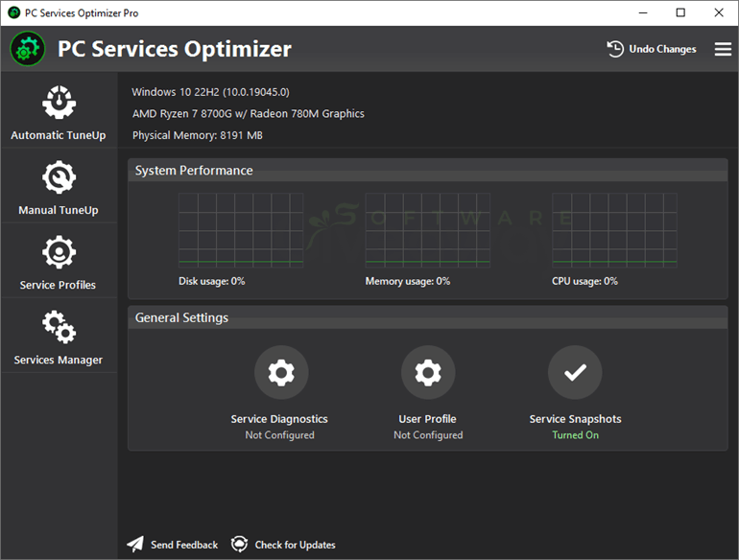Click the Undo Changes history clock icon
Viewport: 739px width, 560px height.
click(x=615, y=49)
